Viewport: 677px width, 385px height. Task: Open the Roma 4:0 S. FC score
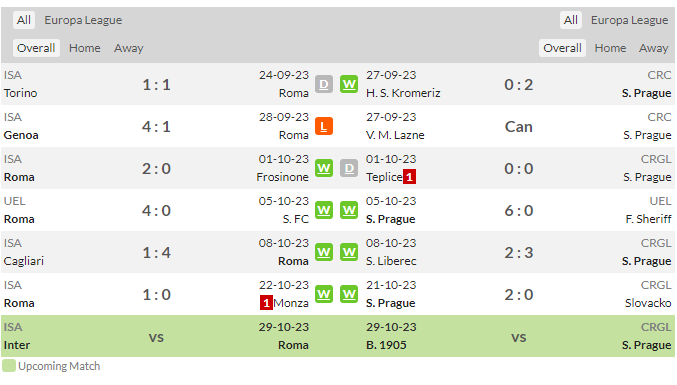(156, 211)
